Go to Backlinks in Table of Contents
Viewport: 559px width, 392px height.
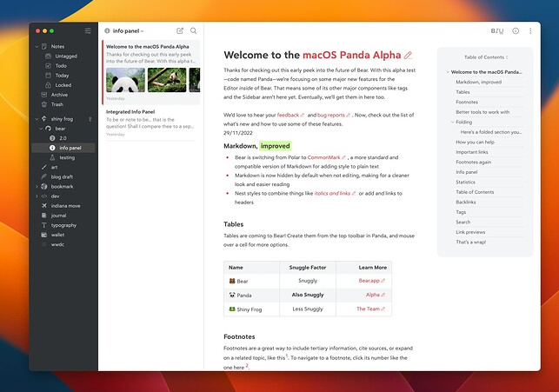tap(466, 202)
